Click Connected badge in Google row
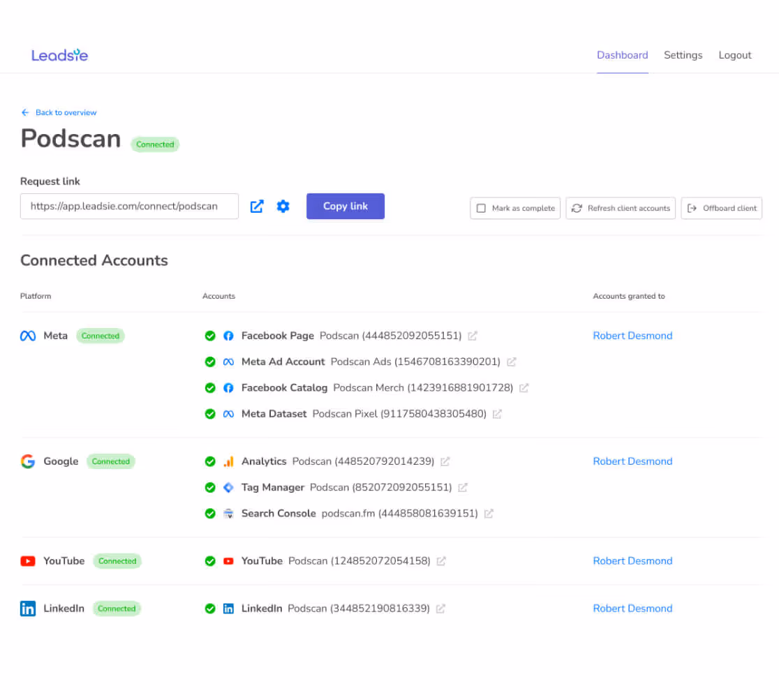 111,461
